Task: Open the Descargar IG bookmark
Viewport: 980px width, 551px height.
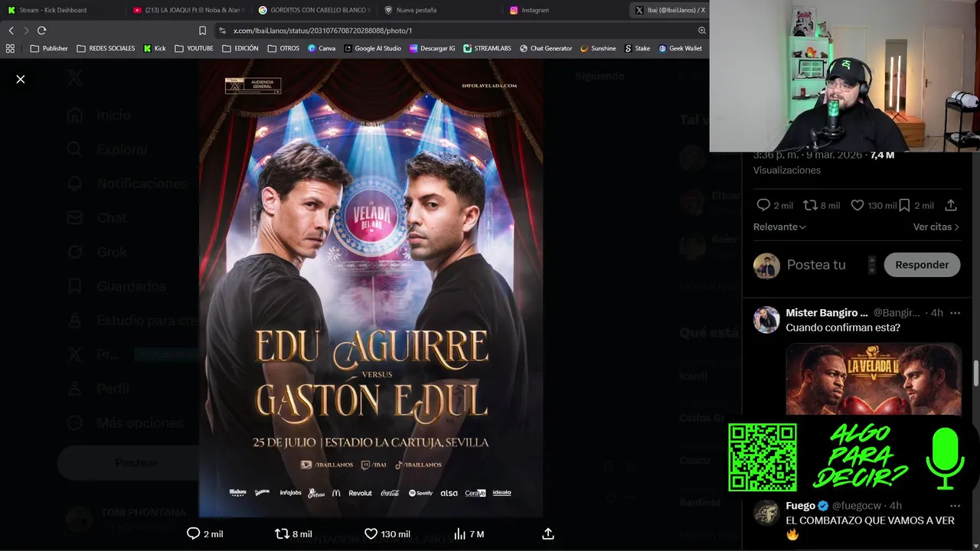Action: pos(433,48)
